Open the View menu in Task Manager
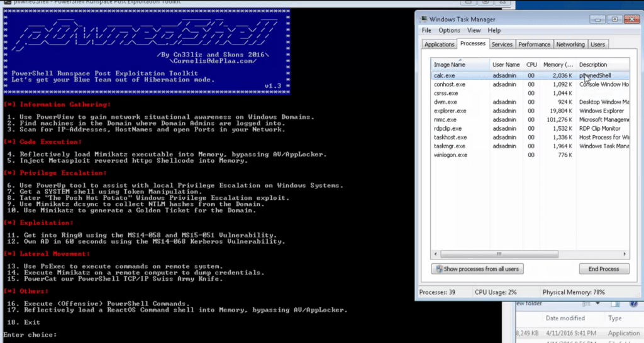Image resolution: width=644 pixels, height=343 pixels. tap(474, 30)
